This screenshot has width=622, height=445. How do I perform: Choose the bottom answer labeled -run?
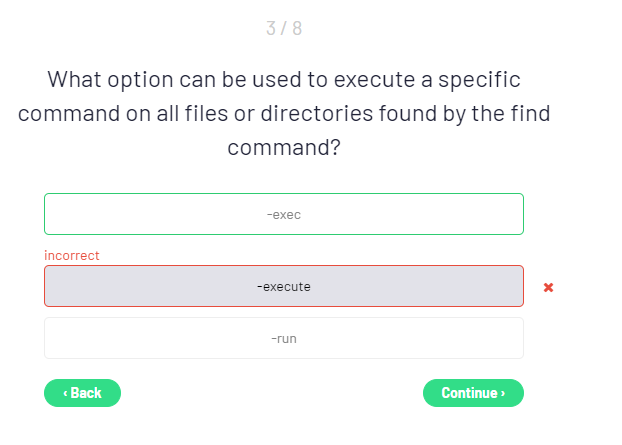(284, 338)
